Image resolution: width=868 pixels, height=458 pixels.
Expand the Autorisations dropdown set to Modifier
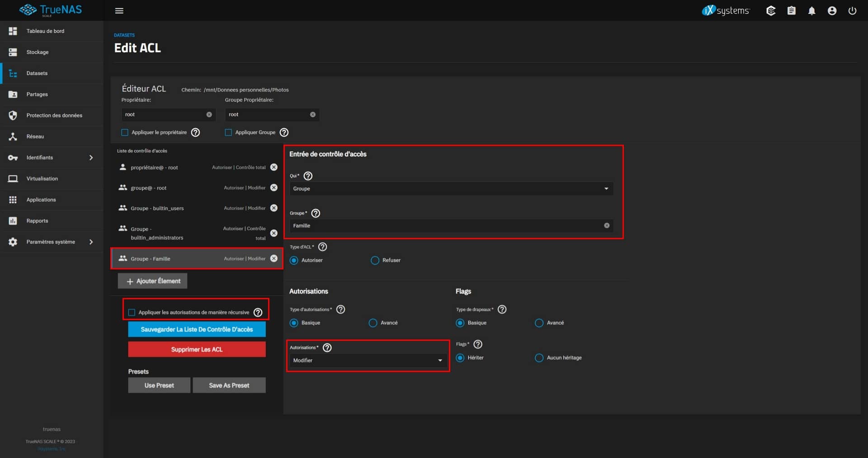click(368, 360)
